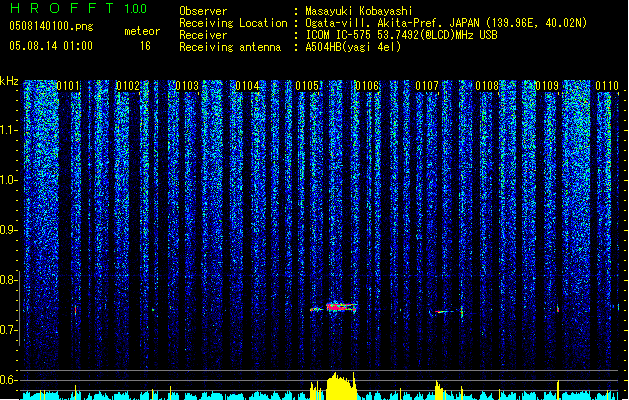629x400 pixels.
Task: Click the 0106 time marker
Action: tap(367, 86)
